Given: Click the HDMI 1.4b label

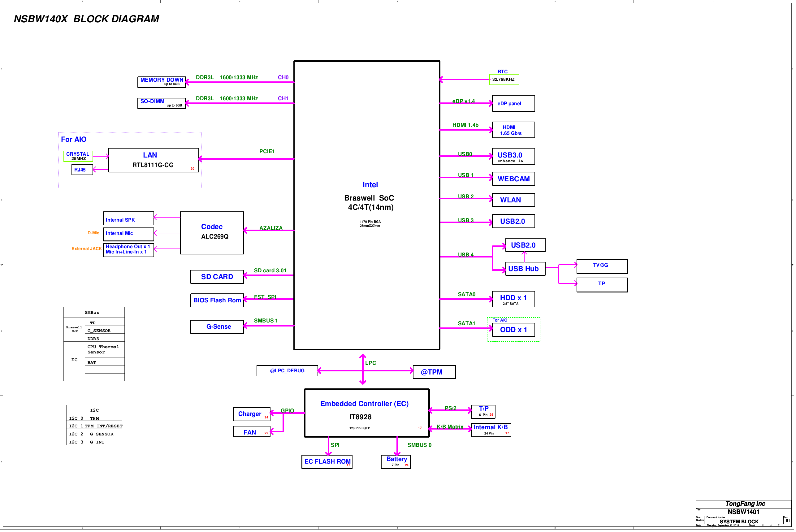Looking at the screenshot, I should tap(465, 125).
